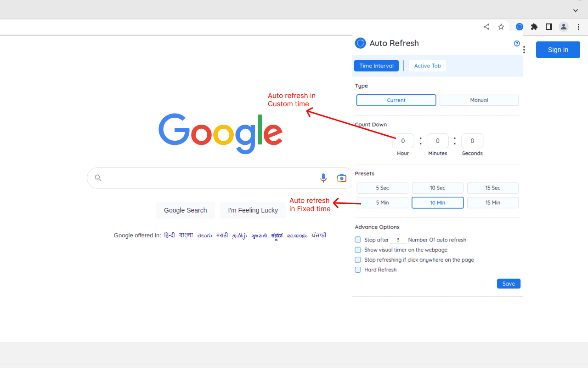588x368 pixels.
Task: Start voice search with the microphone icon
Action: 323,178
